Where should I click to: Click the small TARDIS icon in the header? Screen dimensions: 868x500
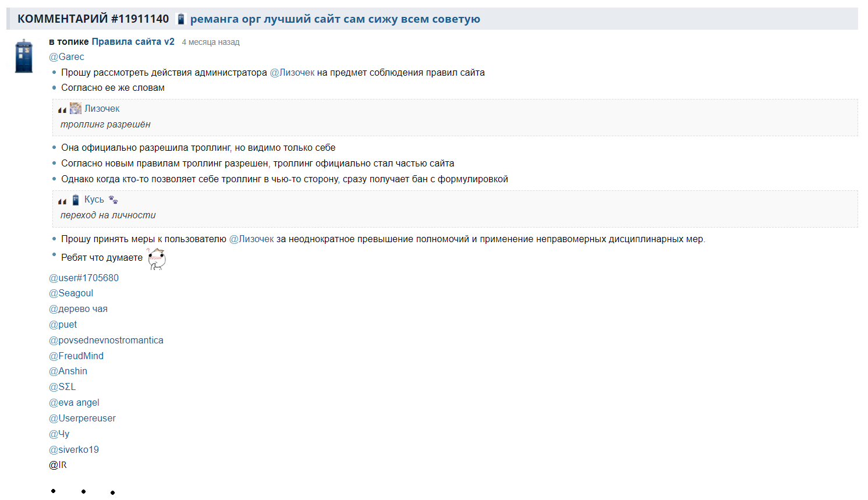181,19
